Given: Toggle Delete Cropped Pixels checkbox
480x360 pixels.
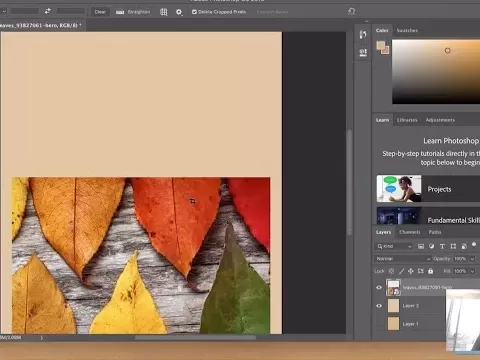Looking at the screenshot, I should tap(194, 12).
